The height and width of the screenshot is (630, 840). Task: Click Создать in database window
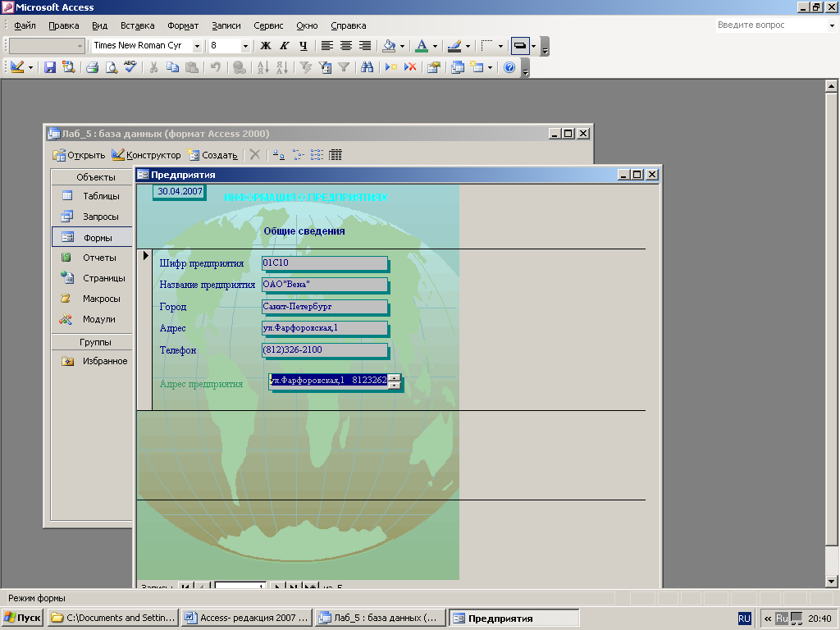click(x=212, y=155)
